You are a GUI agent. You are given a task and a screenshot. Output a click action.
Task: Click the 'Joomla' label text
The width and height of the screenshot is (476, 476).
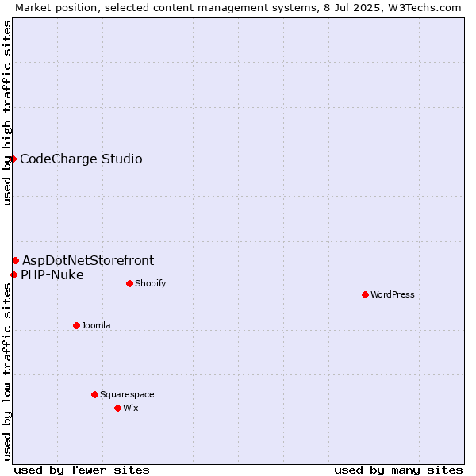(x=96, y=325)
